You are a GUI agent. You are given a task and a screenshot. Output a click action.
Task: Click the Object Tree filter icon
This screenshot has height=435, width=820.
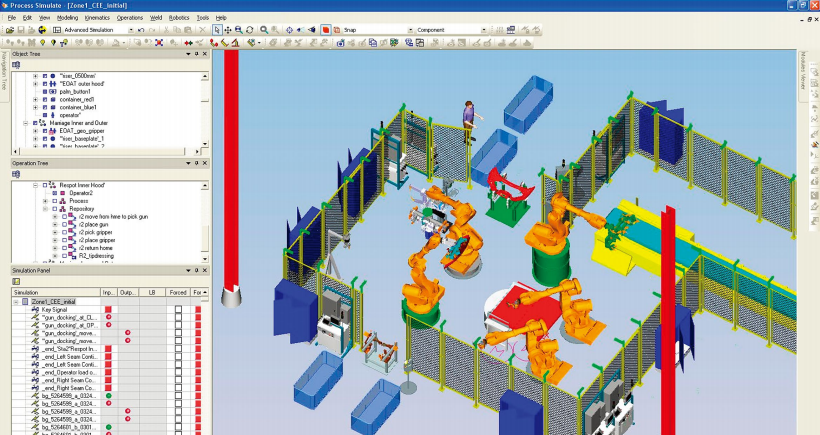point(16,65)
